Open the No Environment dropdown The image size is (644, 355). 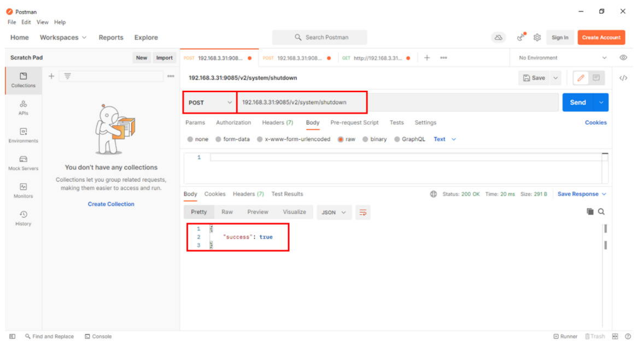[x=562, y=58]
